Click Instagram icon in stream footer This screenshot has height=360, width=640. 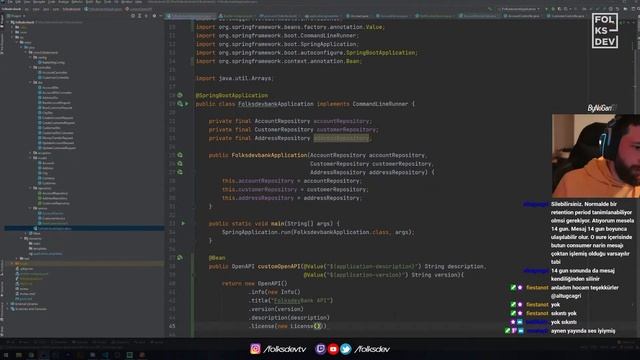point(256,349)
